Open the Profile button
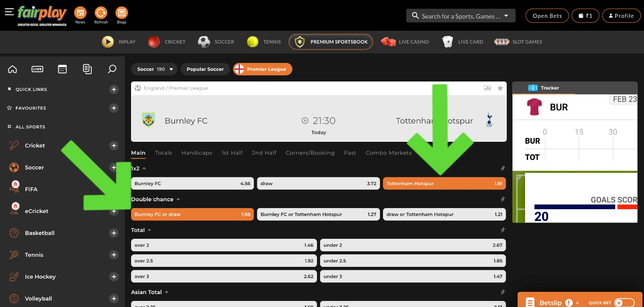 point(621,16)
